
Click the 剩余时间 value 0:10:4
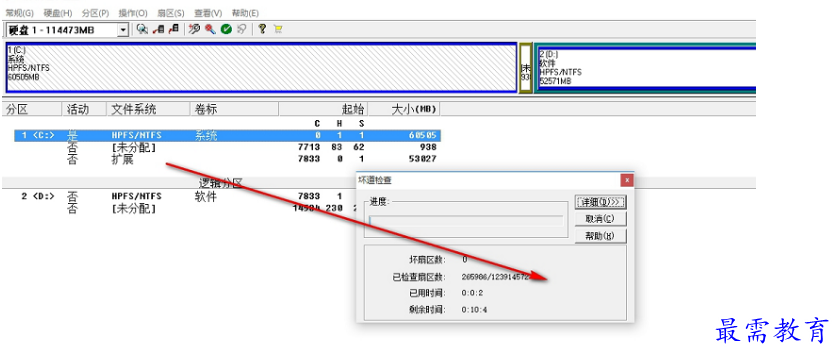pyautogui.click(x=476, y=310)
